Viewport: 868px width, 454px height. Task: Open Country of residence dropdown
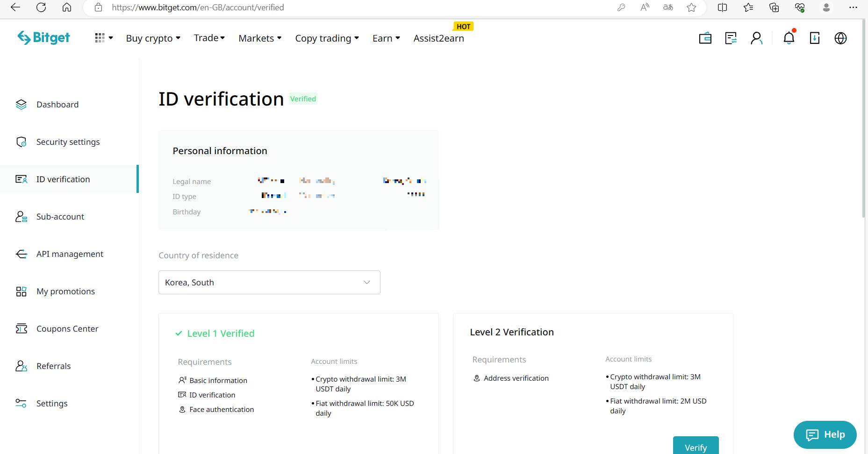(x=269, y=283)
